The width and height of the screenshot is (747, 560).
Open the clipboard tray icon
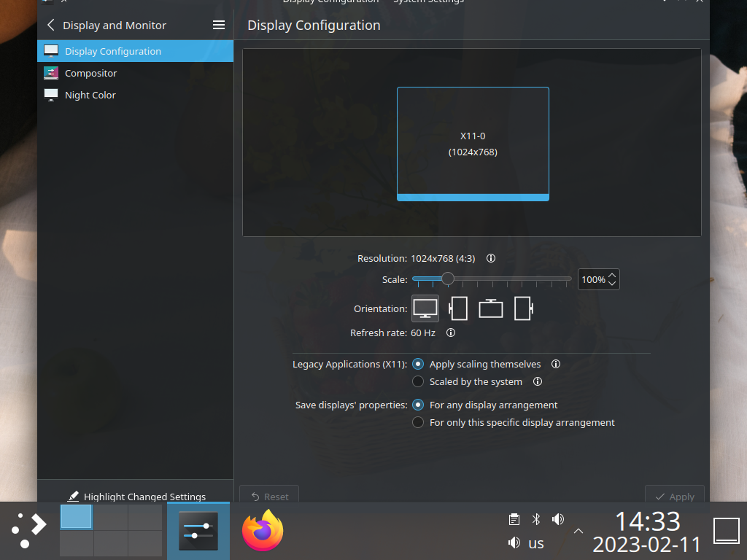pos(514,519)
